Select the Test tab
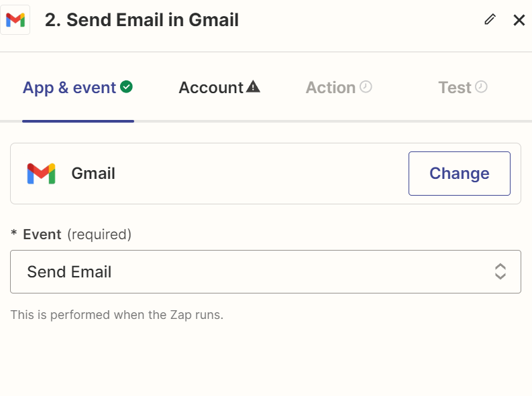The width and height of the screenshot is (532, 396). pyautogui.click(x=455, y=88)
